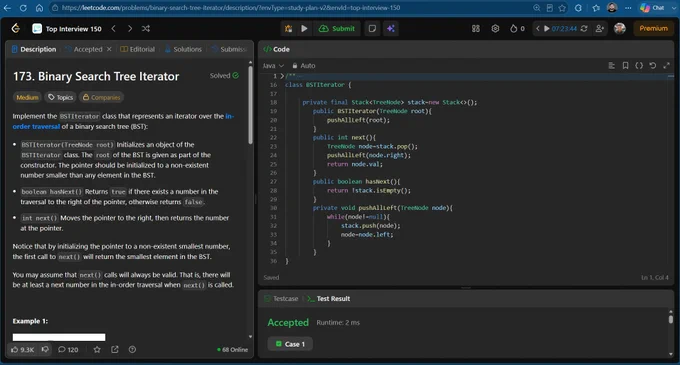Open the Editorial tab

(x=137, y=49)
